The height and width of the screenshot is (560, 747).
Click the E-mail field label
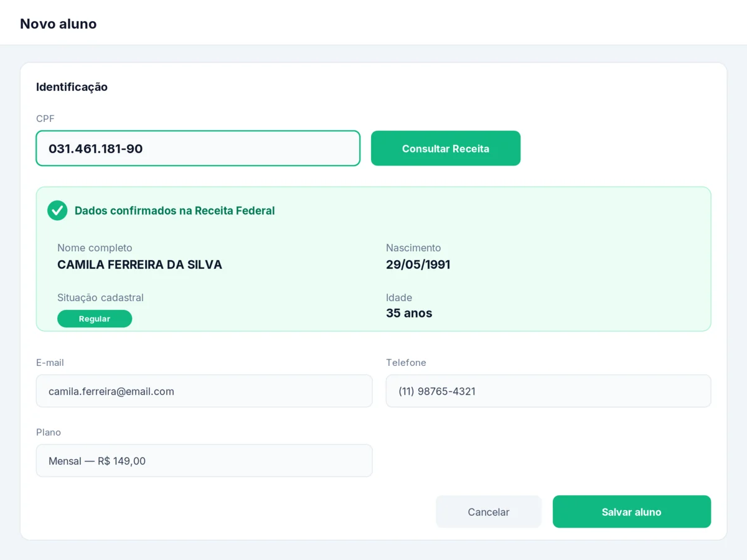[50, 362]
